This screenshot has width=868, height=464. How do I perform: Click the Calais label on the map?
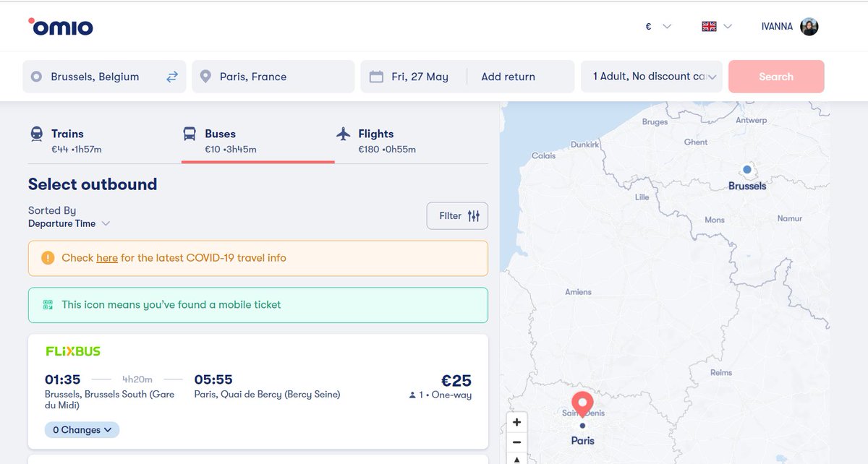tap(544, 155)
